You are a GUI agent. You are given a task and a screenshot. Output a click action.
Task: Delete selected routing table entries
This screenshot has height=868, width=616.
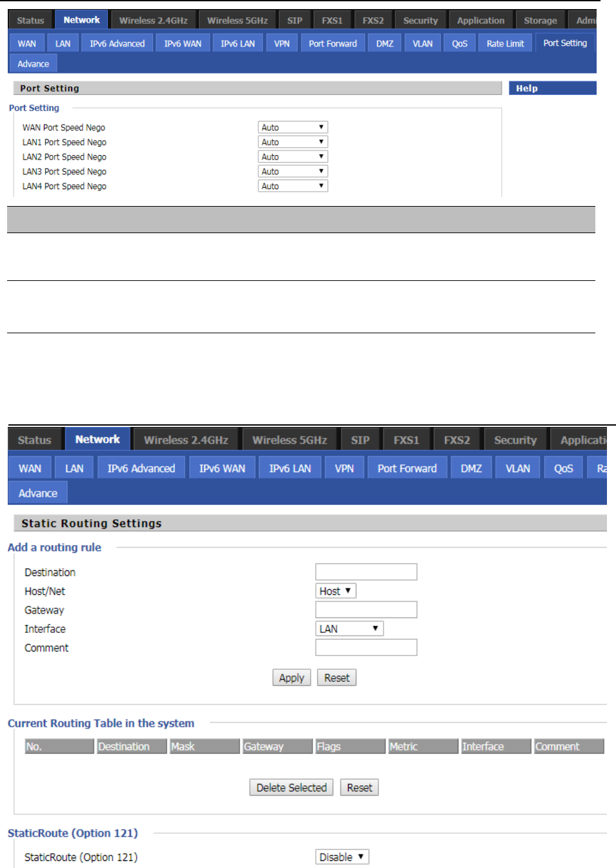(x=291, y=787)
